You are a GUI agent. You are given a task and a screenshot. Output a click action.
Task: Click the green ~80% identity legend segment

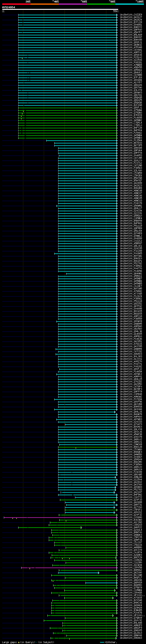101,4
